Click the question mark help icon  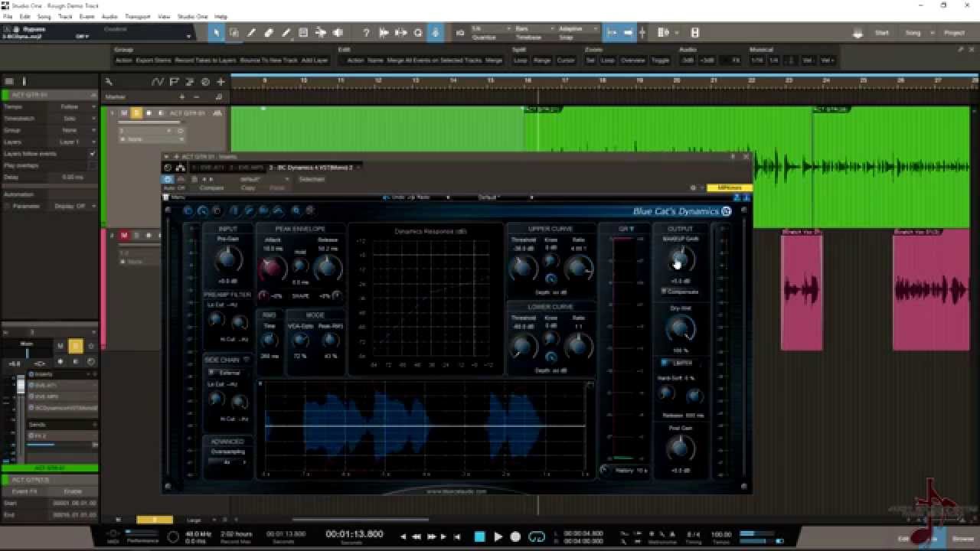[366, 33]
